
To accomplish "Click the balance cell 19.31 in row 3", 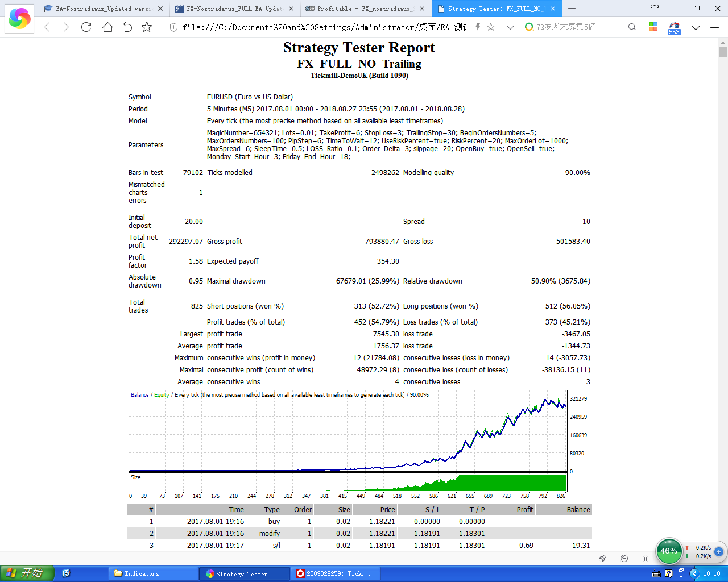I will (x=581, y=546).
